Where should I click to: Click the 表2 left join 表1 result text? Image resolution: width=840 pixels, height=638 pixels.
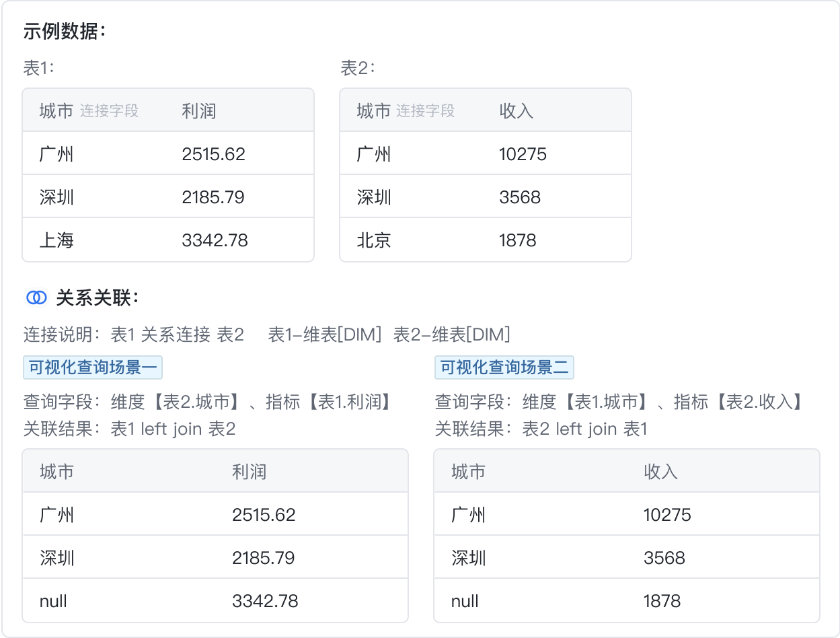click(x=584, y=429)
